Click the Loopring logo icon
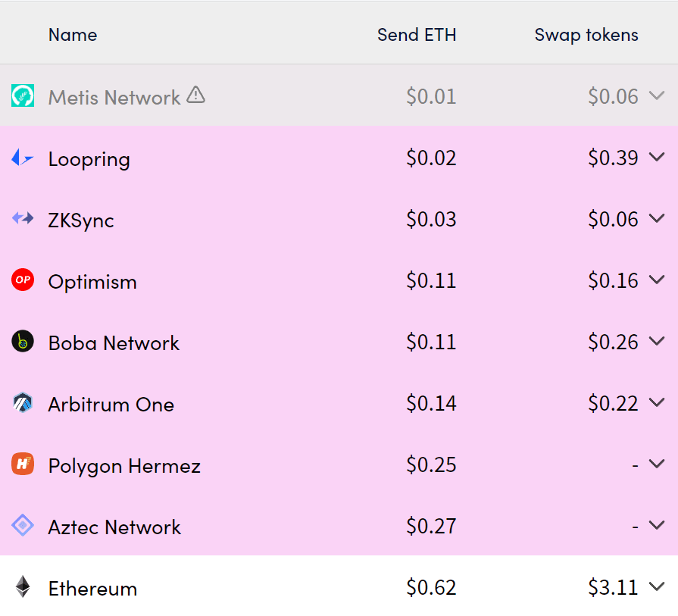678x616 pixels. [x=23, y=158]
